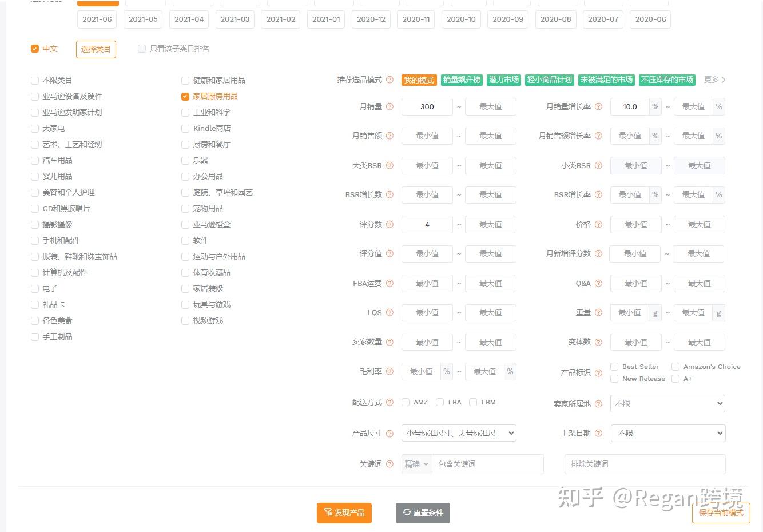763x532 pixels.
Task: Choose the 不压库存的市场 mode
Action: point(667,80)
